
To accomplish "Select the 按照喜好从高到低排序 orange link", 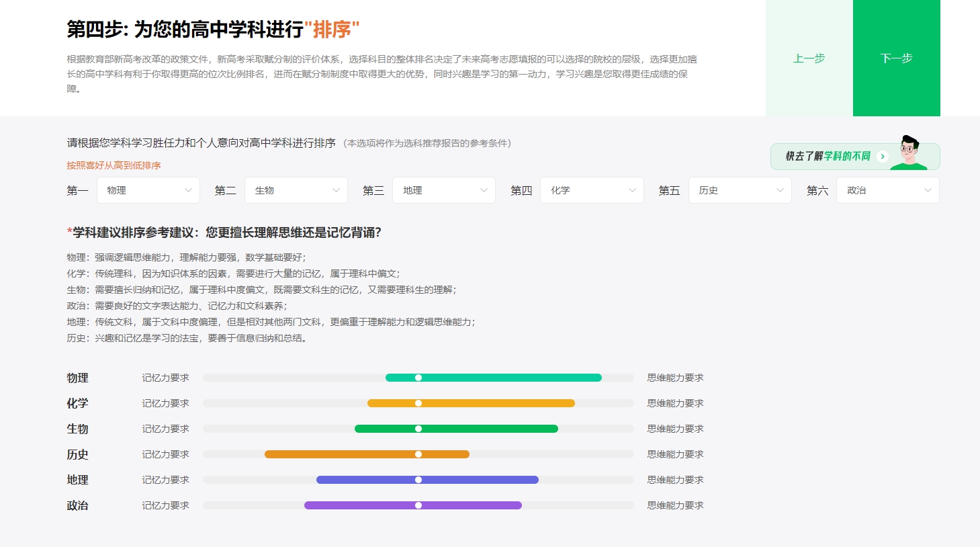I will [113, 165].
